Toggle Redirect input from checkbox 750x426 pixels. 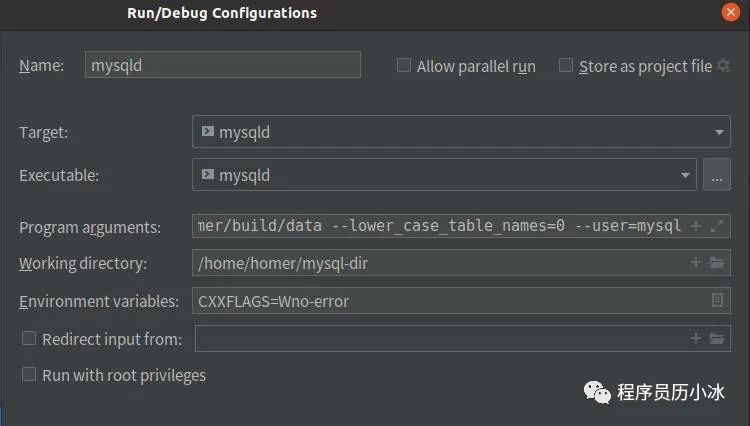tap(29, 338)
